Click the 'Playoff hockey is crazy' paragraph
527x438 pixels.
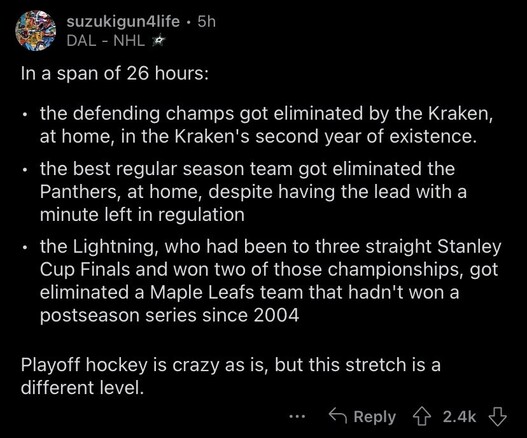(x=231, y=376)
